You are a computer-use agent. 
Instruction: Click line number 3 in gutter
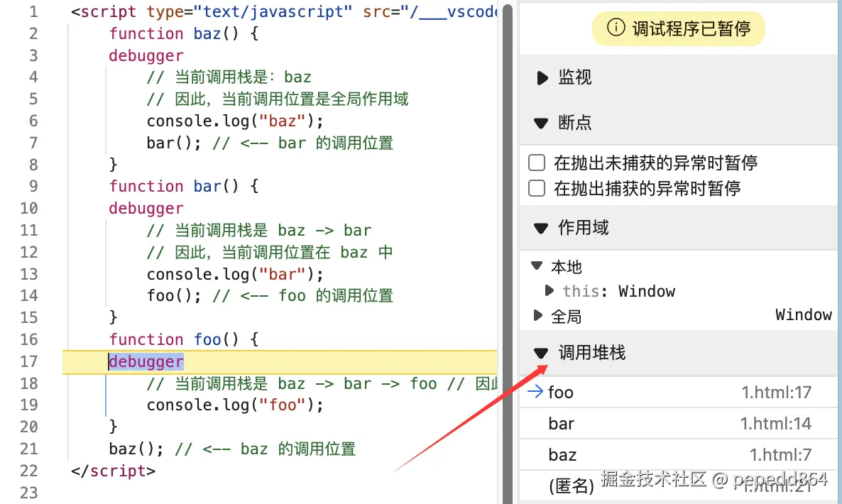point(33,55)
